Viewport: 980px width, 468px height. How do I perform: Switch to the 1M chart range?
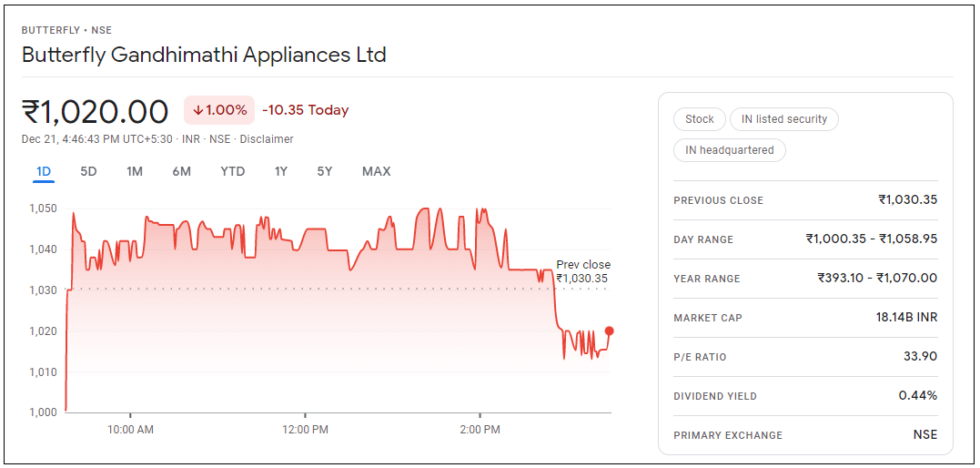[135, 171]
